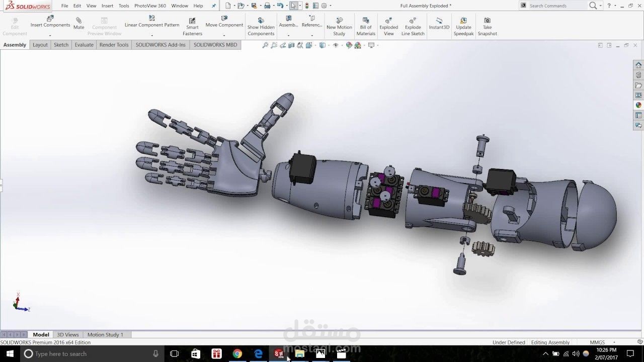Click Update Speedpak

(463, 27)
